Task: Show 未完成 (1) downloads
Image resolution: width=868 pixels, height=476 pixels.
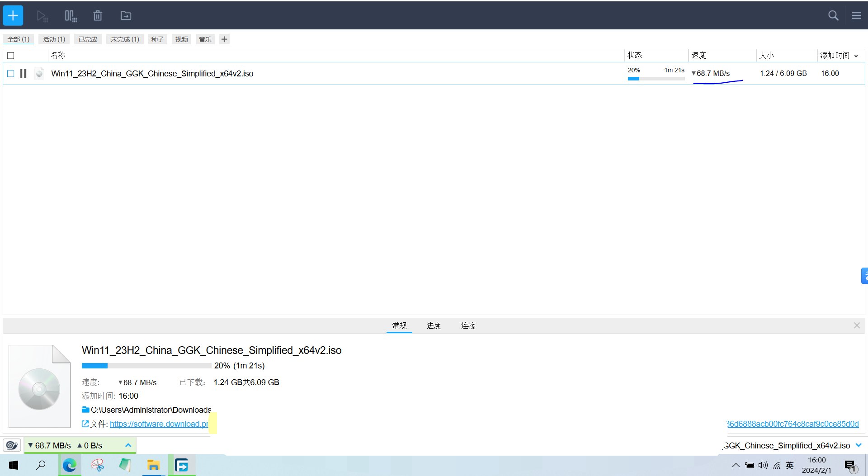Action: click(x=125, y=39)
